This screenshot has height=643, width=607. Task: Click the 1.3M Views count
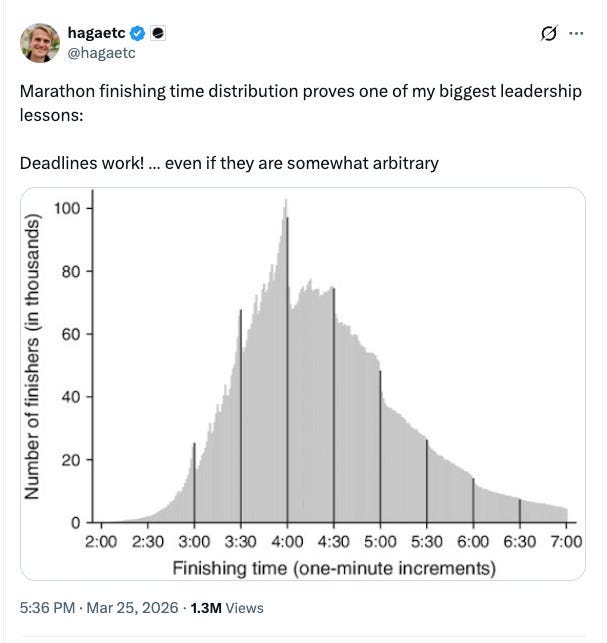click(x=227, y=608)
